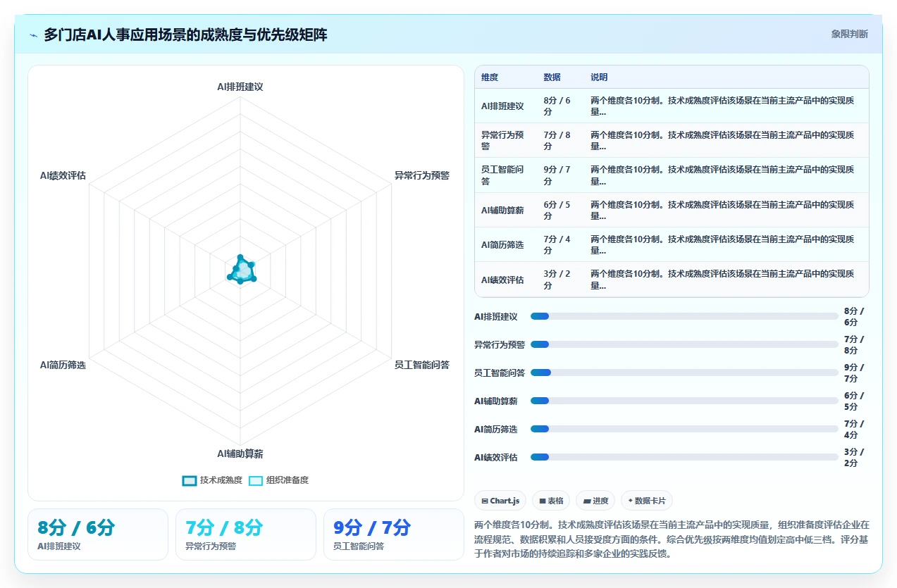The width and height of the screenshot is (897, 588).
Task: Click the 3分 / 2分 cell in the table
Action: (x=560, y=280)
